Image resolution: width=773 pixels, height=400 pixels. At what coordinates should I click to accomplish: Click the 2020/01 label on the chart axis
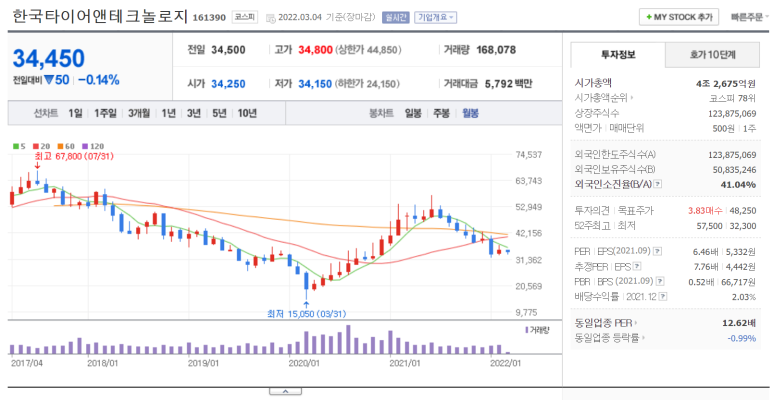[305, 362]
